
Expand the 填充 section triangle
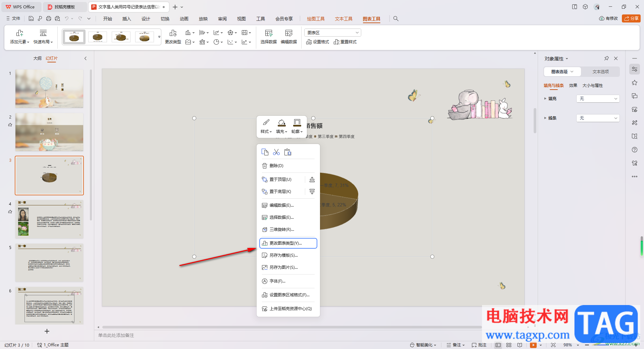545,99
